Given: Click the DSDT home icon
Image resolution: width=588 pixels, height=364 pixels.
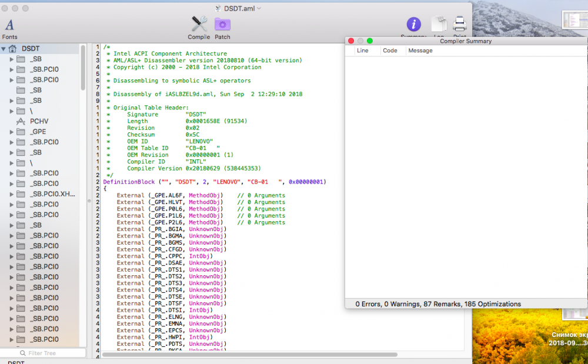Looking at the screenshot, I should pyautogui.click(x=13, y=49).
